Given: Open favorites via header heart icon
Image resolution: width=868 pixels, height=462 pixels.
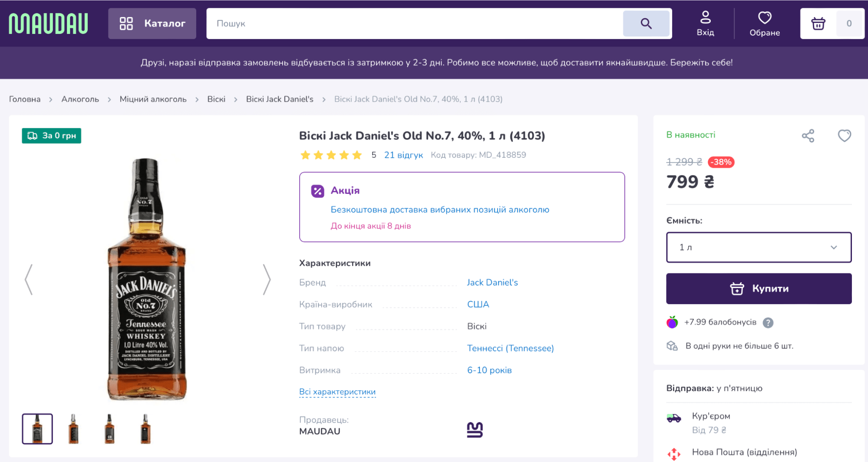Looking at the screenshot, I should coord(764,18).
